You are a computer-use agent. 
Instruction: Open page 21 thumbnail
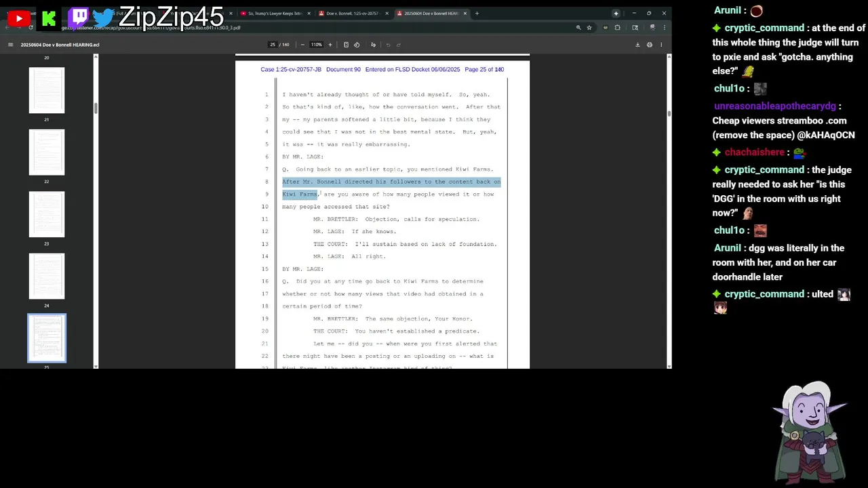point(47,90)
